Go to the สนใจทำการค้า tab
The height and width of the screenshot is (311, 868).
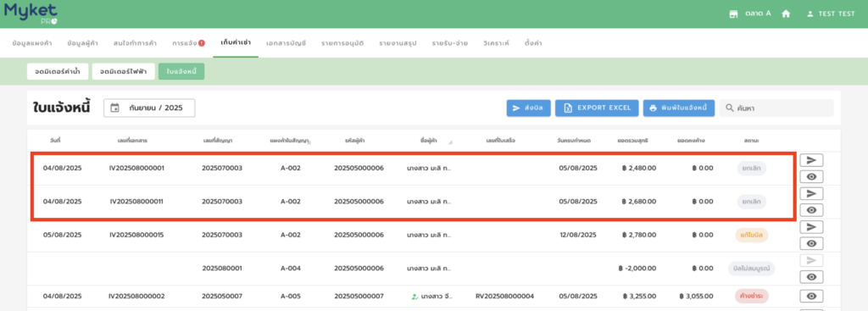pos(135,43)
